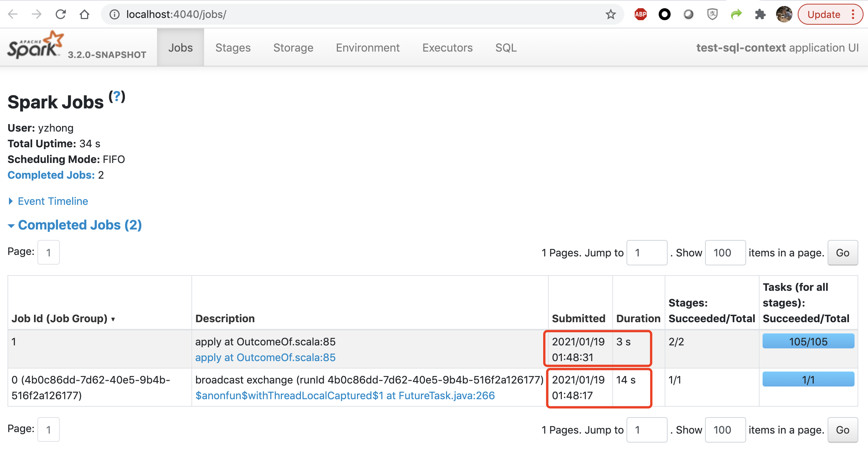Screen dimensions: 868x462
Task: Bookmark page with star icon
Action: tap(610, 15)
